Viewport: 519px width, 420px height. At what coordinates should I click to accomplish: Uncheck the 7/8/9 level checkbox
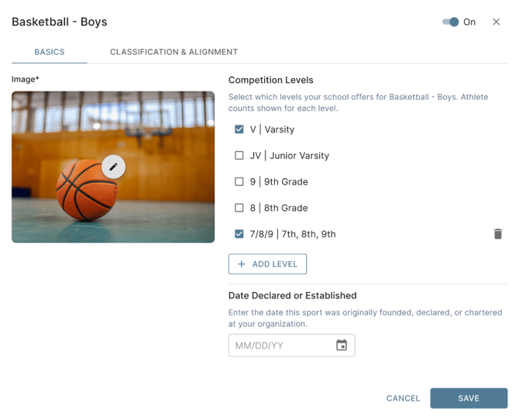point(239,234)
